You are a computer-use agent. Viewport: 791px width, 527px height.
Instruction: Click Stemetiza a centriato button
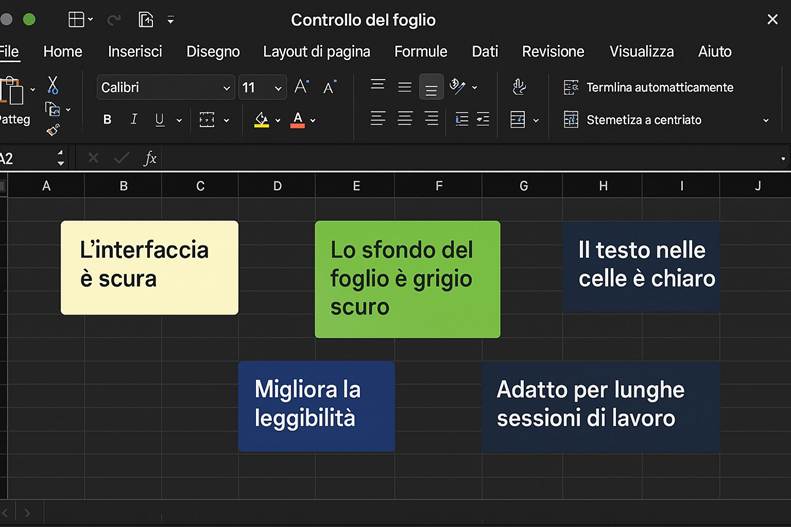tap(633, 120)
